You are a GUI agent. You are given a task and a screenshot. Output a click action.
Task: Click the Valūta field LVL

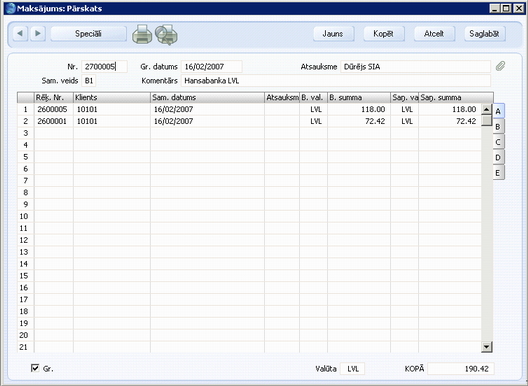pos(353,369)
